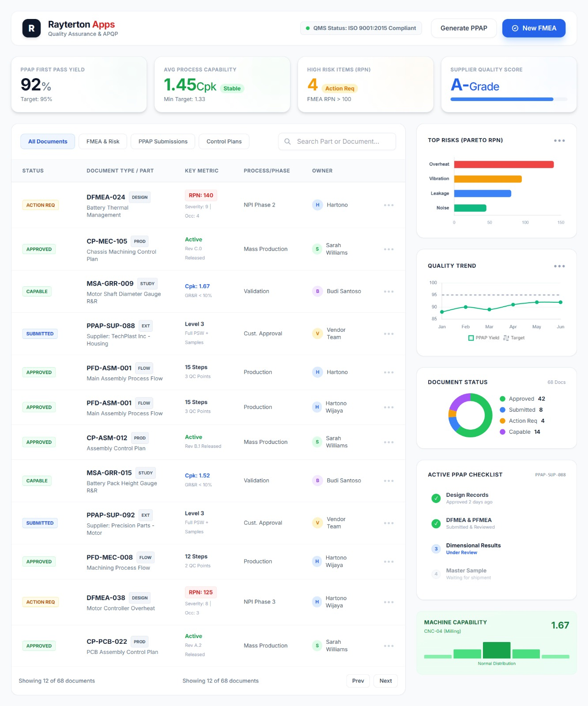Open the Top Risks panel options menu
This screenshot has width=588, height=706.
pos(559,141)
